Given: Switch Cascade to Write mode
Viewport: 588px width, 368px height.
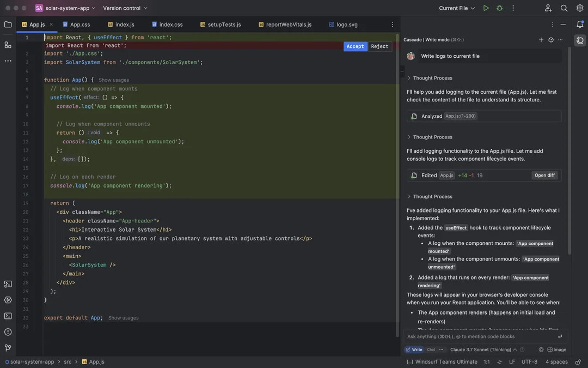Looking at the screenshot, I should coord(414,349).
